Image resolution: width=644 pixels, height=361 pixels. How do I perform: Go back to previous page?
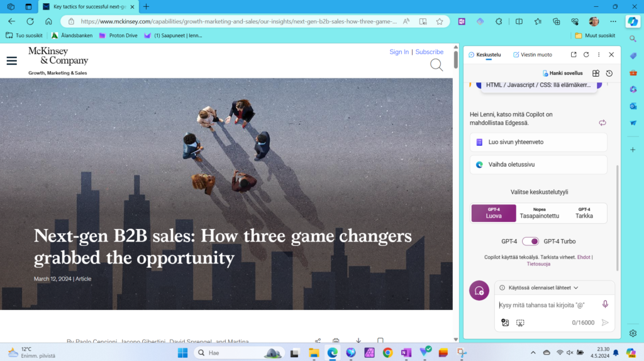[x=11, y=21]
